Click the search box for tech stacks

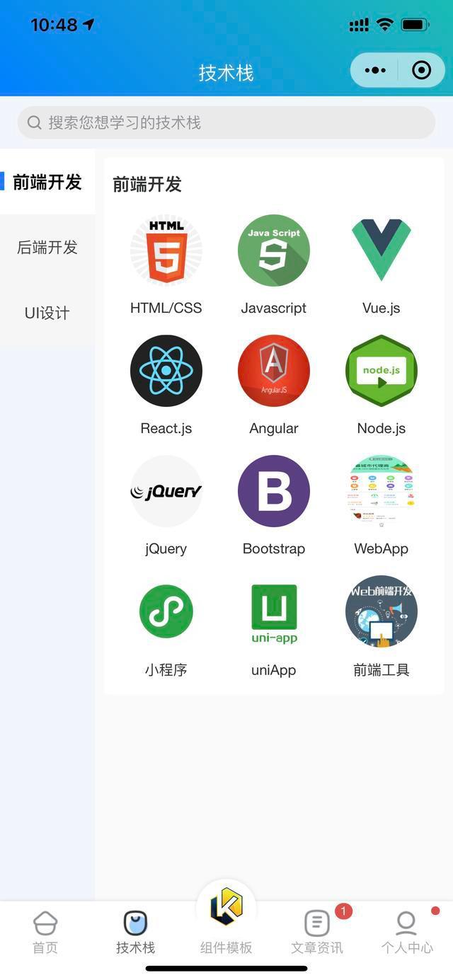click(226, 122)
